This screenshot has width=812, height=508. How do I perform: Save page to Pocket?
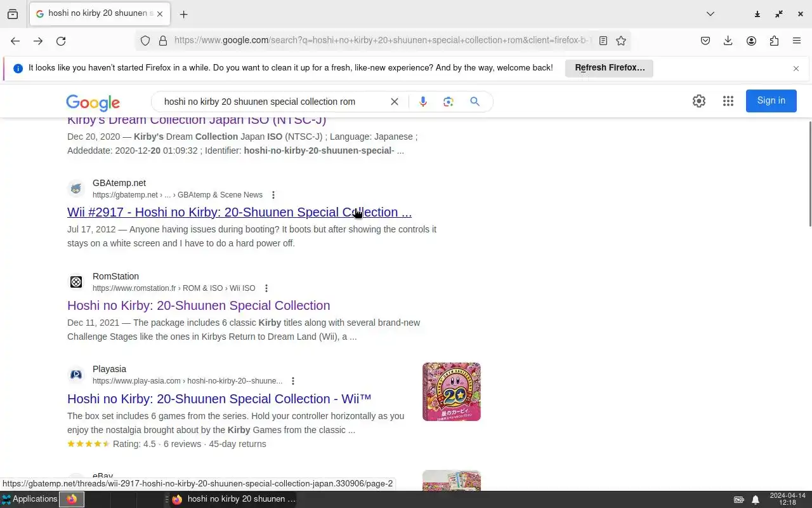[705, 41]
